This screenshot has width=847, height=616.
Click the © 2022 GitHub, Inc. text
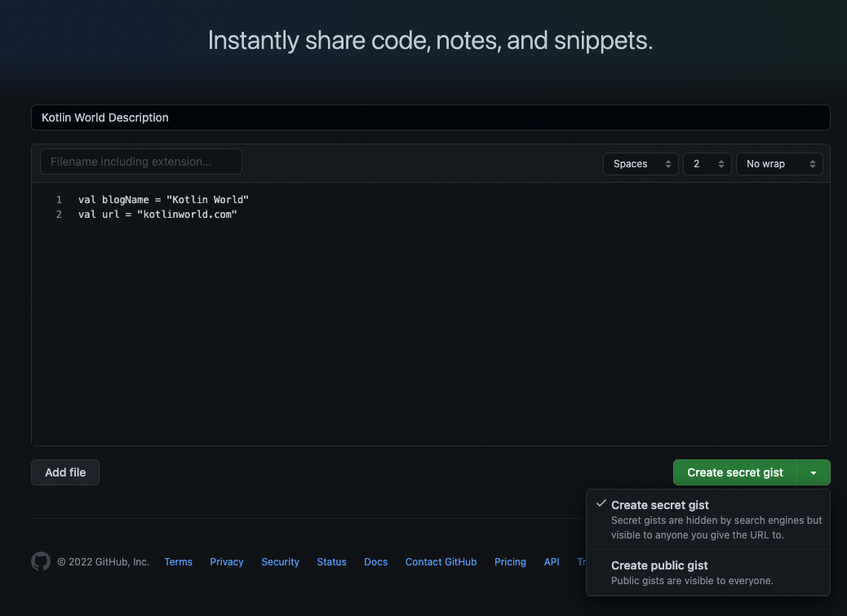tap(103, 562)
